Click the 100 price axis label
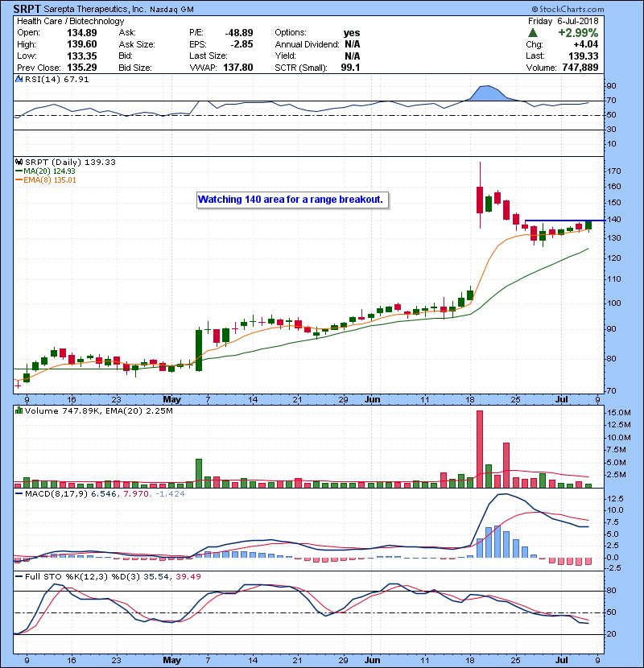 (614, 303)
